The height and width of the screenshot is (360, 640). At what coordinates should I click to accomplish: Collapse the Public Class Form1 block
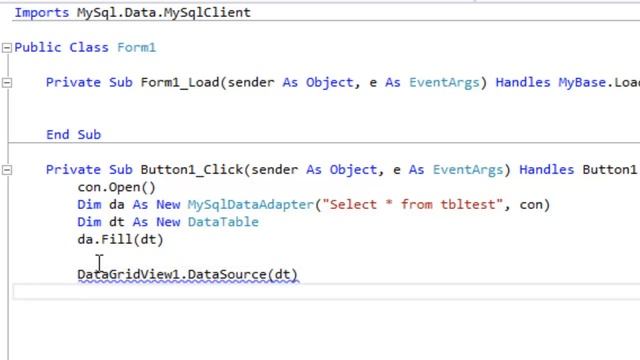(x=7, y=48)
